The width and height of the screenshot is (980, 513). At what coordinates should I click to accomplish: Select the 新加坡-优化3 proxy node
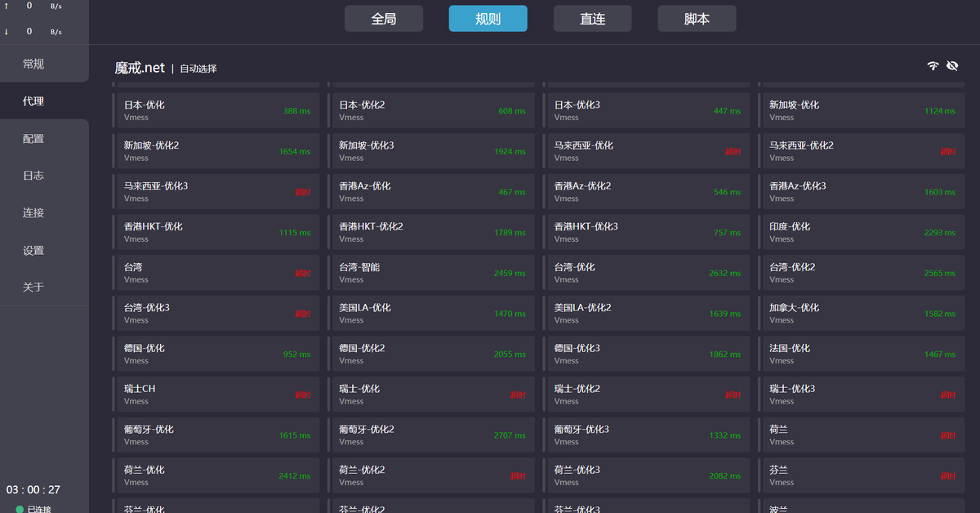tap(431, 151)
